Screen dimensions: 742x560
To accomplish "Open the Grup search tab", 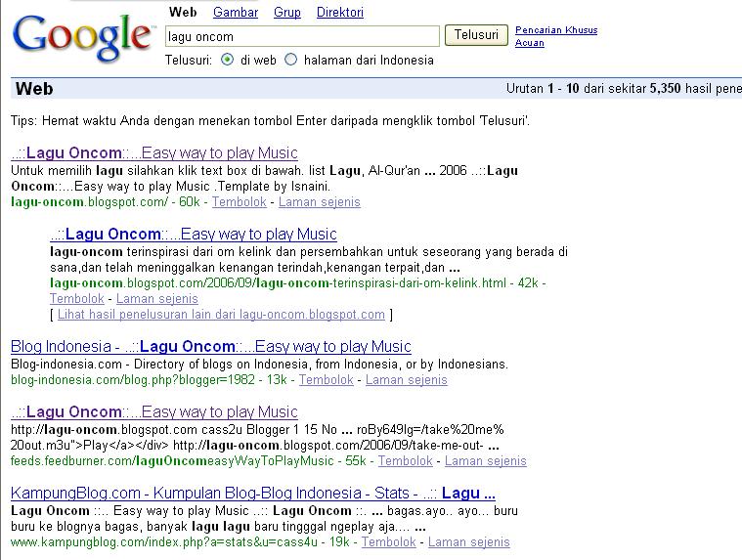I will [x=287, y=13].
